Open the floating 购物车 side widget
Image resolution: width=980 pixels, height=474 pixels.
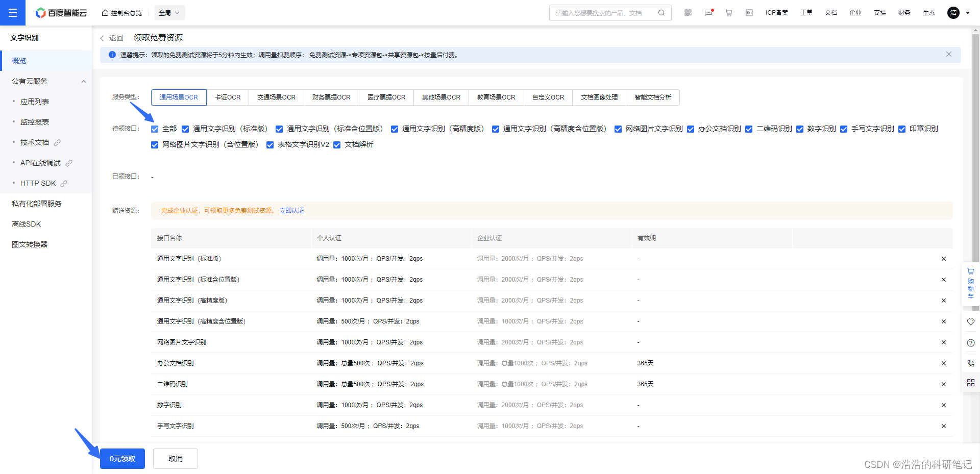tap(970, 284)
